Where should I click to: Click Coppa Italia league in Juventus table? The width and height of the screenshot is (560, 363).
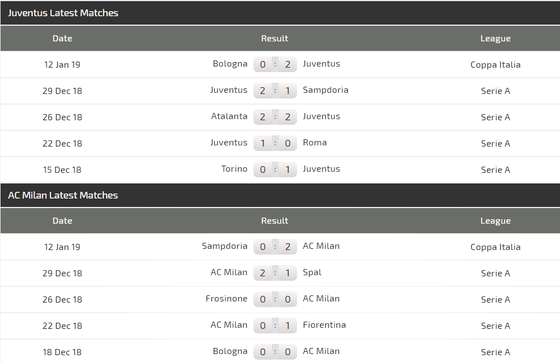coord(495,65)
